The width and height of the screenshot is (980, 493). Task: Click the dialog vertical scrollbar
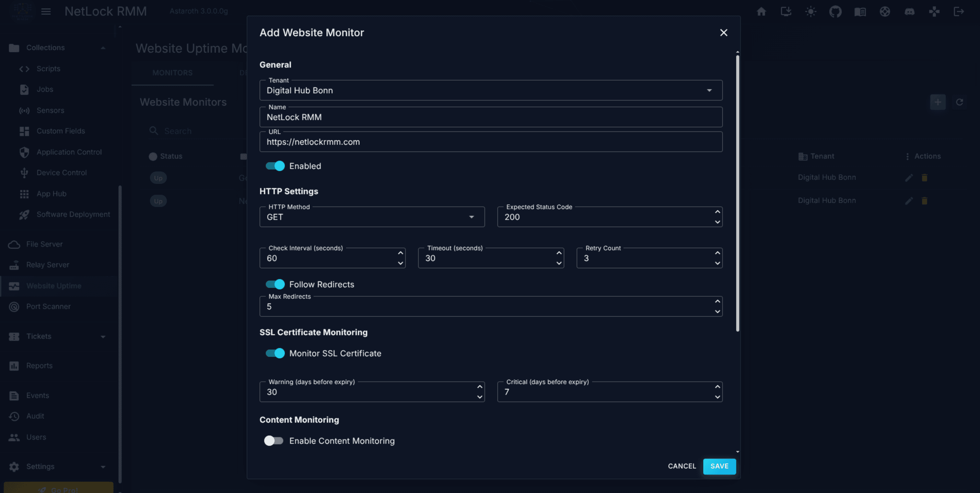tap(737, 193)
